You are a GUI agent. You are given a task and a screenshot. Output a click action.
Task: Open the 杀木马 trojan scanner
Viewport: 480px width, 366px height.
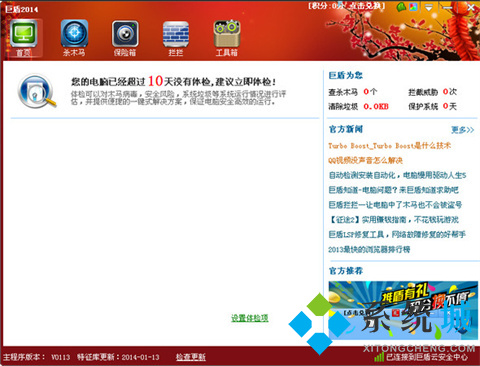tap(74, 38)
